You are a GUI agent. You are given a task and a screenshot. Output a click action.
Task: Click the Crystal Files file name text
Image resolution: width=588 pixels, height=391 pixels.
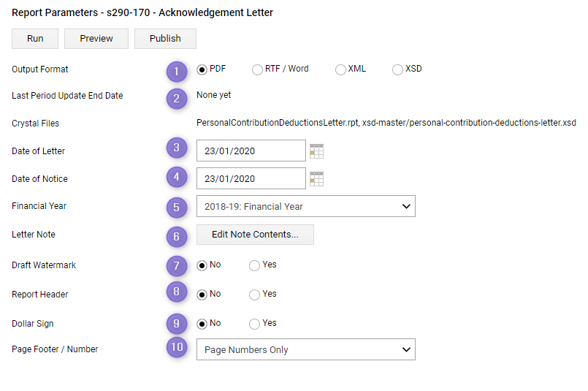click(x=386, y=123)
